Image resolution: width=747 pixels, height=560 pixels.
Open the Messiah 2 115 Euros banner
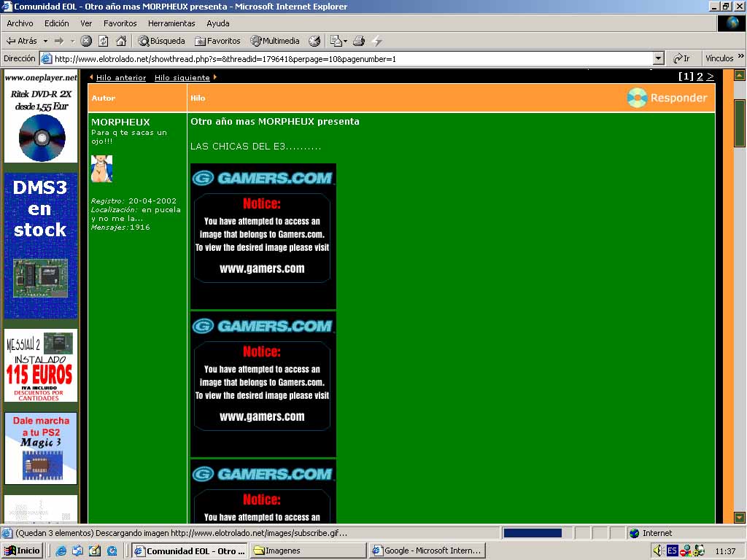click(x=41, y=365)
